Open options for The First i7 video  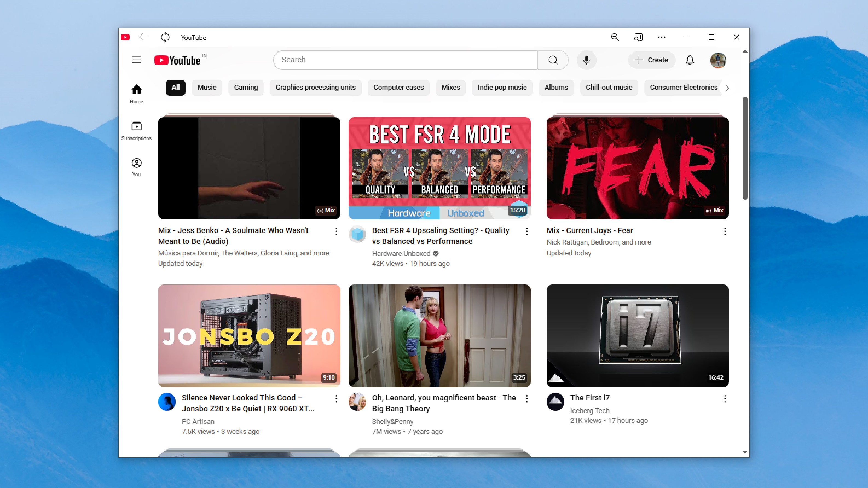point(725,399)
